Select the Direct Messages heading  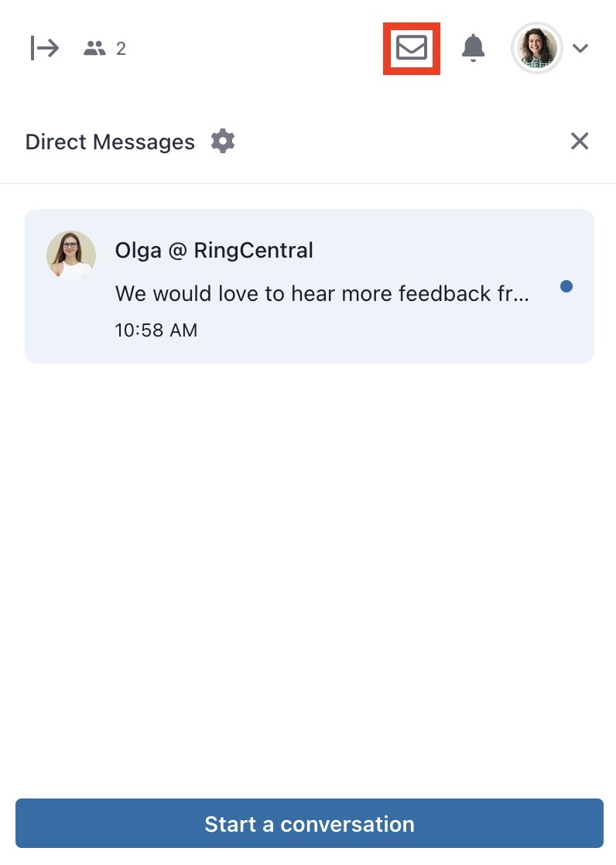[x=110, y=142]
